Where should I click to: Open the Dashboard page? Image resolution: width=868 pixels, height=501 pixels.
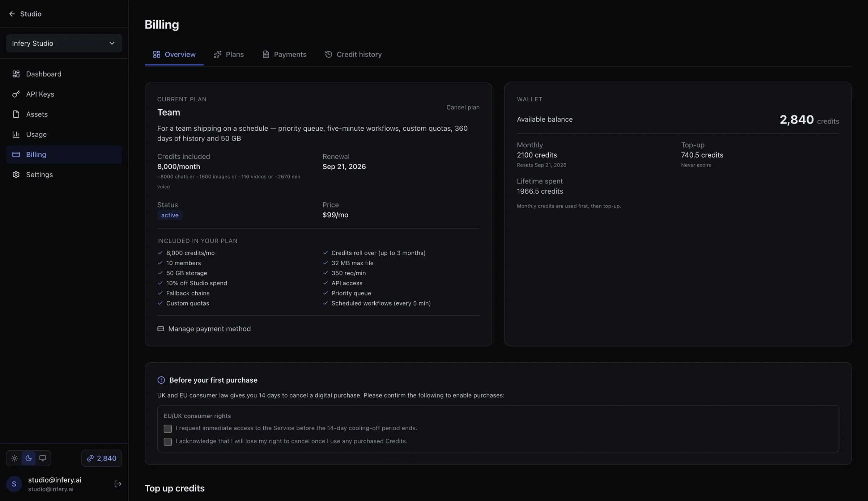click(64, 74)
